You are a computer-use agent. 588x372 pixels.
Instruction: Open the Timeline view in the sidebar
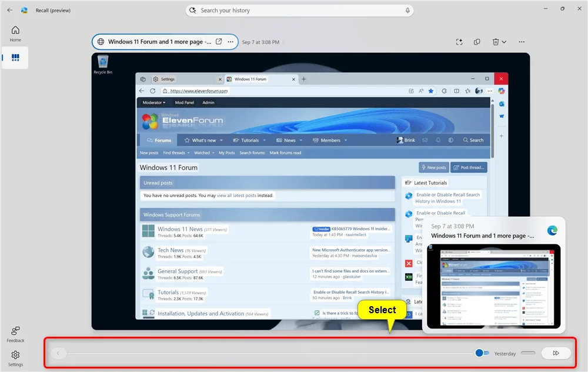click(x=15, y=58)
